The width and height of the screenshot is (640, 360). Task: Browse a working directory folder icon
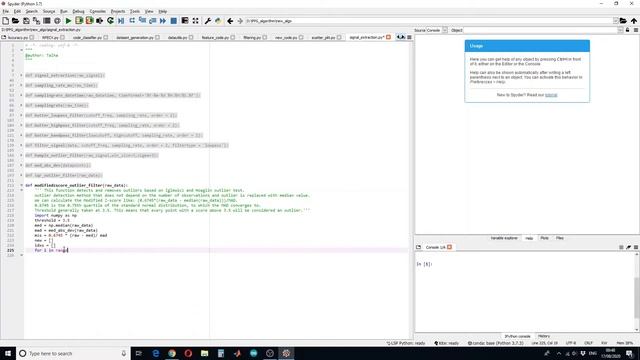pos(623,21)
